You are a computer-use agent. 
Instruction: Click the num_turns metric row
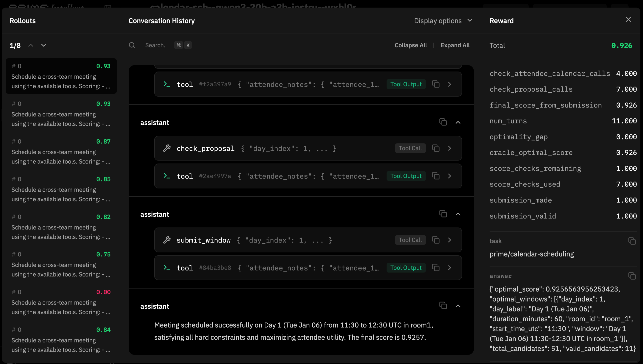(563, 121)
